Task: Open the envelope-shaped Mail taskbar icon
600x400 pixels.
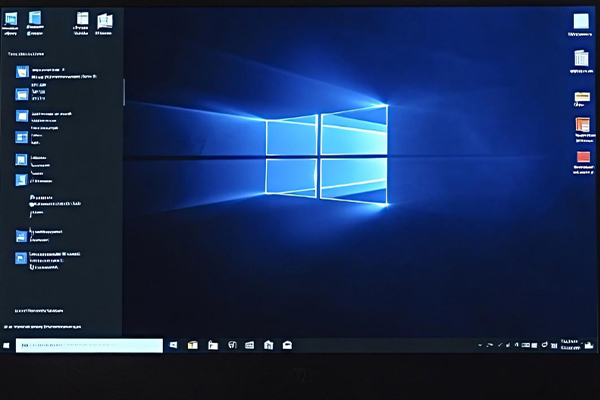Action: coord(287,345)
